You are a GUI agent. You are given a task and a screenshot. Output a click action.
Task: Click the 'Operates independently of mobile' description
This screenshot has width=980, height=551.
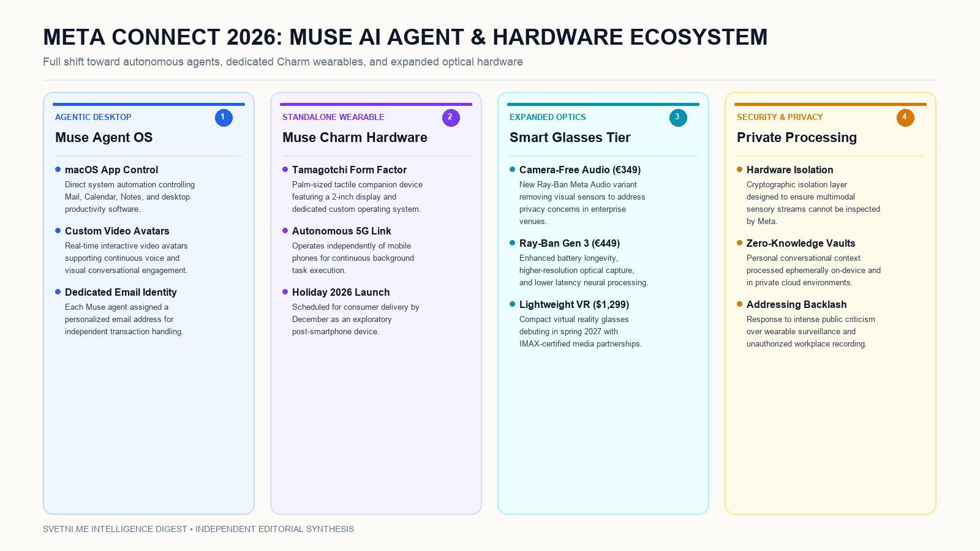coord(353,258)
